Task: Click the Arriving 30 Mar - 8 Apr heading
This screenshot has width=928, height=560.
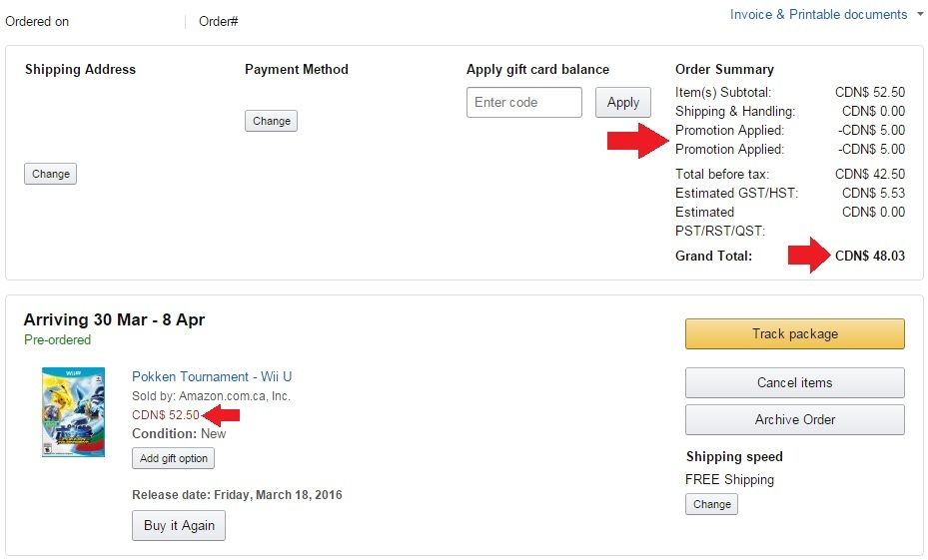Action: [x=114, y=319]
